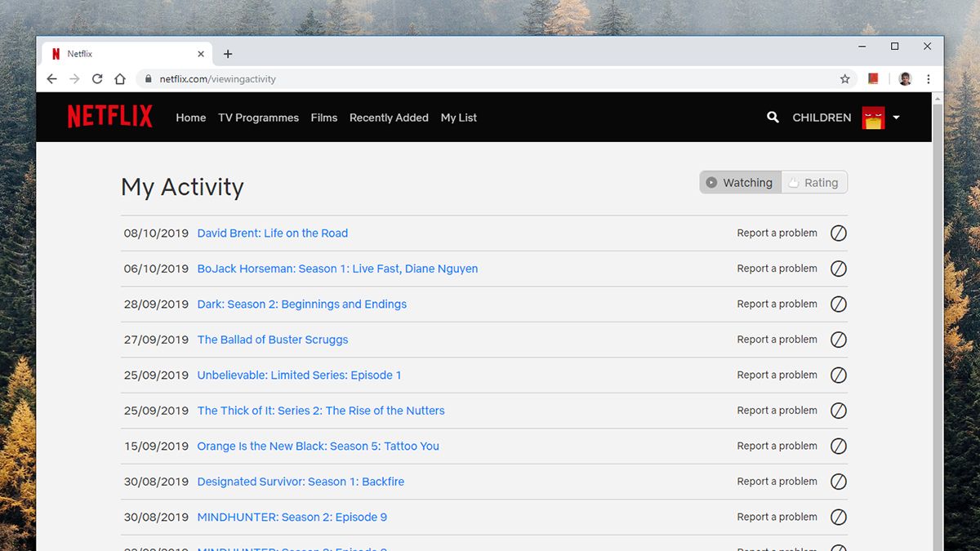Click the browser back arrow

click(x=52, y=79)
